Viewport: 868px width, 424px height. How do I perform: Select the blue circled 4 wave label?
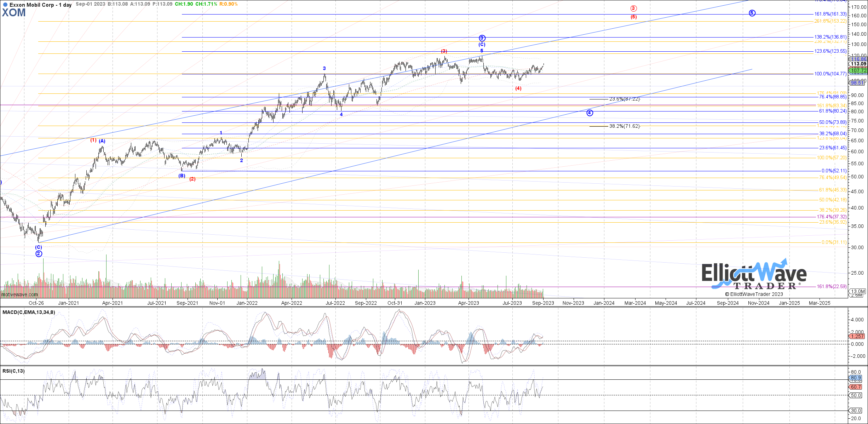[x=590, y=113]
